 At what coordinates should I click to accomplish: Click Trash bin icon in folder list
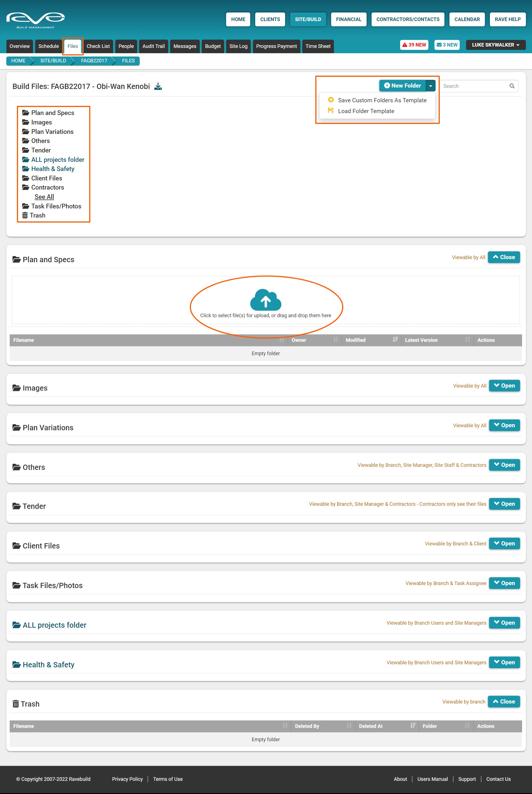tap(25, 215)
